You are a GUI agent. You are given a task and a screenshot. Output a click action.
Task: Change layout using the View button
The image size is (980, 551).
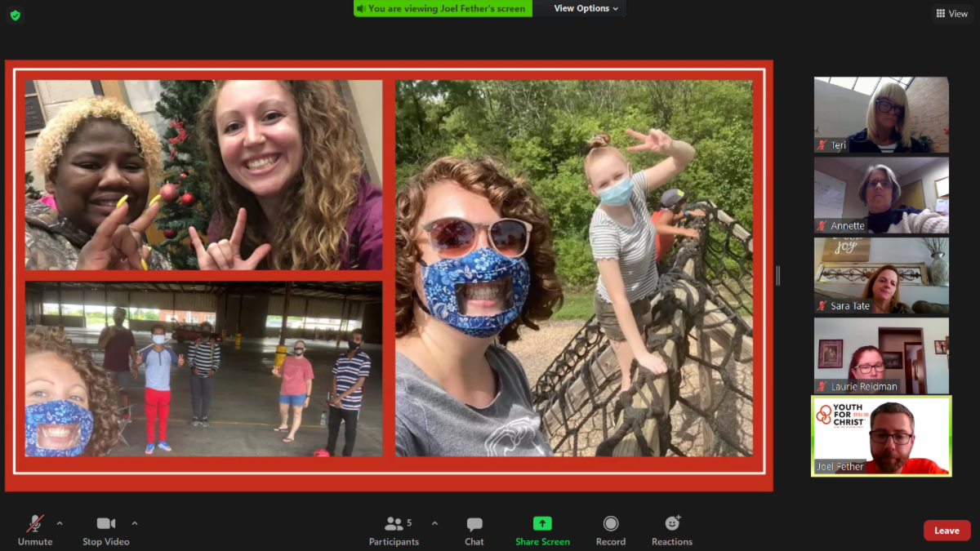952,14
